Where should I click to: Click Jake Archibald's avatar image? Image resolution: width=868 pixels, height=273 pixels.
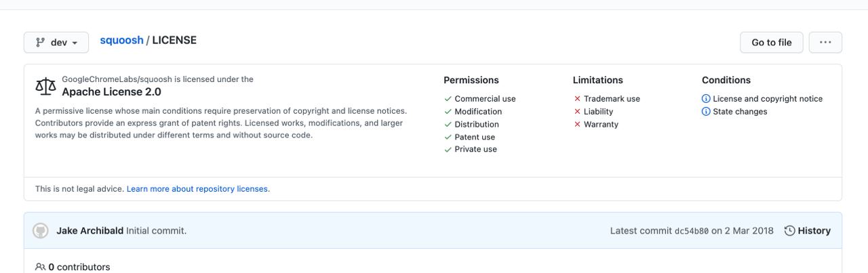41,230
